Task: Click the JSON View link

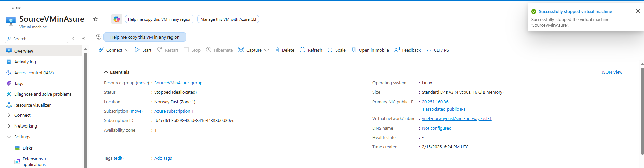Action: pos(612,72)
